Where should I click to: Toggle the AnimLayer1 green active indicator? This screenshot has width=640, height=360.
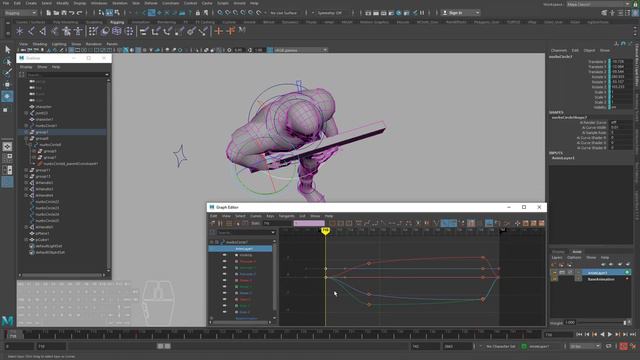pos(627,272)
